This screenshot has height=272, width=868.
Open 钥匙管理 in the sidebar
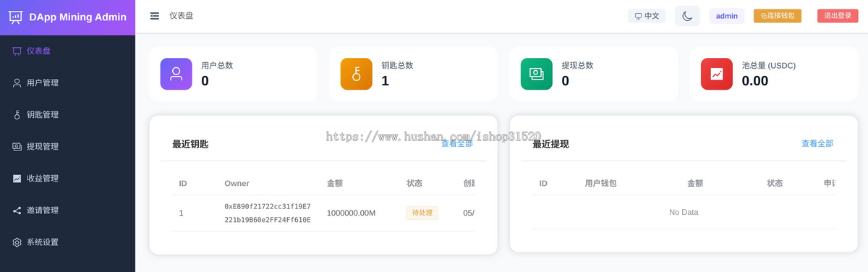coord(67,115)
